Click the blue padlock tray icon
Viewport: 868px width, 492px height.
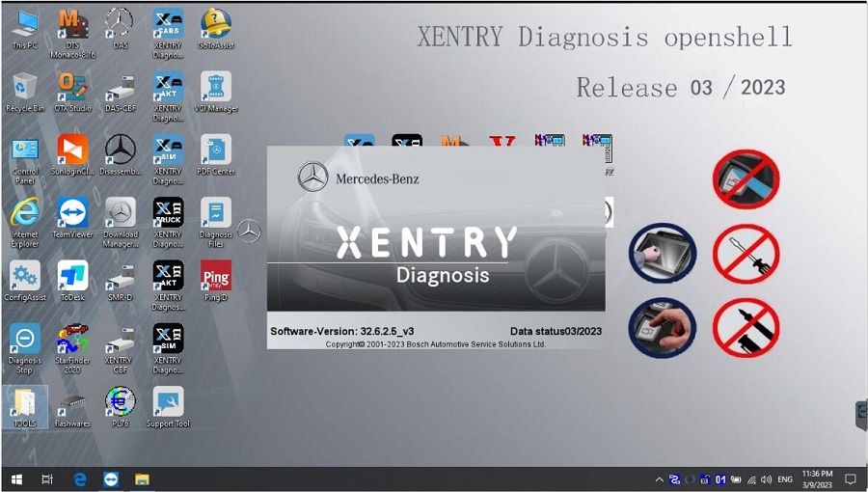[x=705, y=479]
